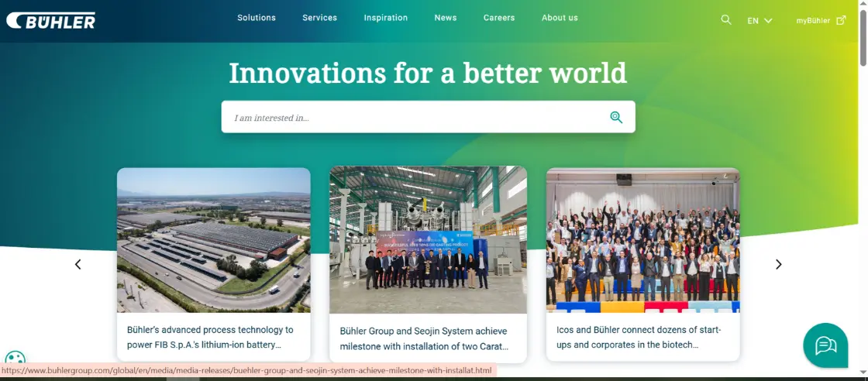The height and width of the screenshot is (381, 868).
Task: Open the chat bubble widget
Action: [825, 345]
